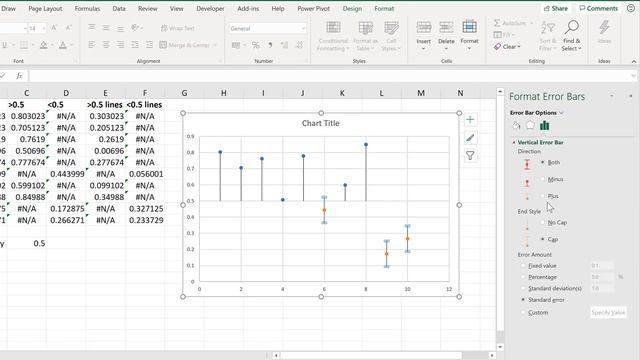Switch to the Data tab
This screenshot has width=640, height=360.
[119, 9]
